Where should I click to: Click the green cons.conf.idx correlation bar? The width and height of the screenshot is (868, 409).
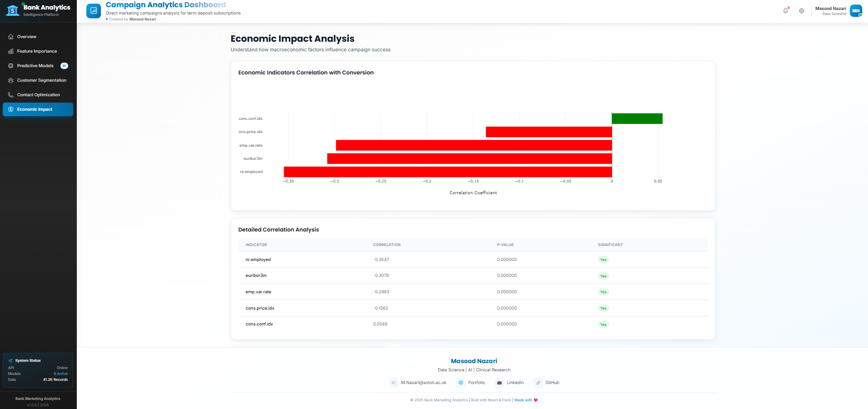[636, 118]
